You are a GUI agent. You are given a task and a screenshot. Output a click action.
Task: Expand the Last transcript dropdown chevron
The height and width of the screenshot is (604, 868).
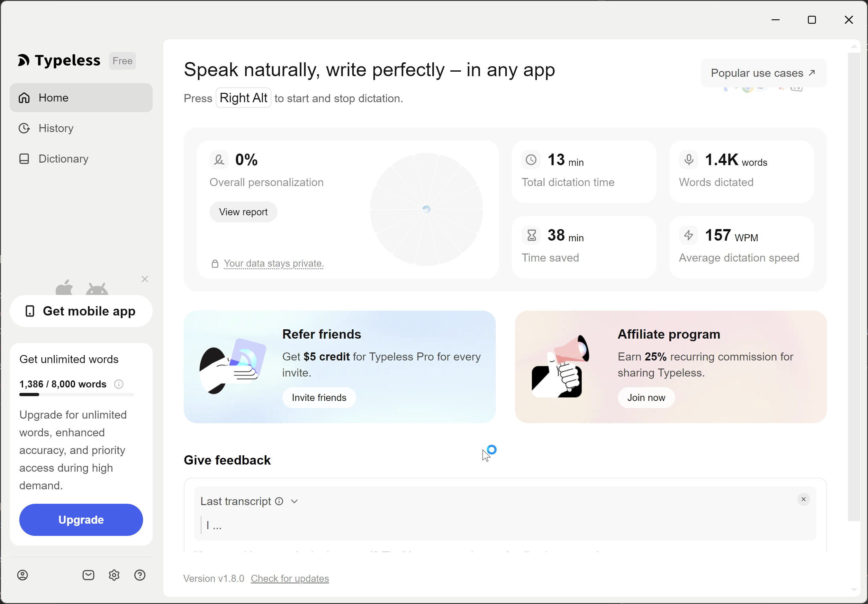[294, 501]
